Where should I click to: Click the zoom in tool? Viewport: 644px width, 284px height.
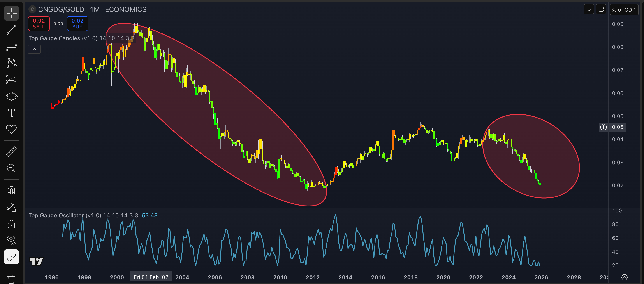click(x=11, y=168)
